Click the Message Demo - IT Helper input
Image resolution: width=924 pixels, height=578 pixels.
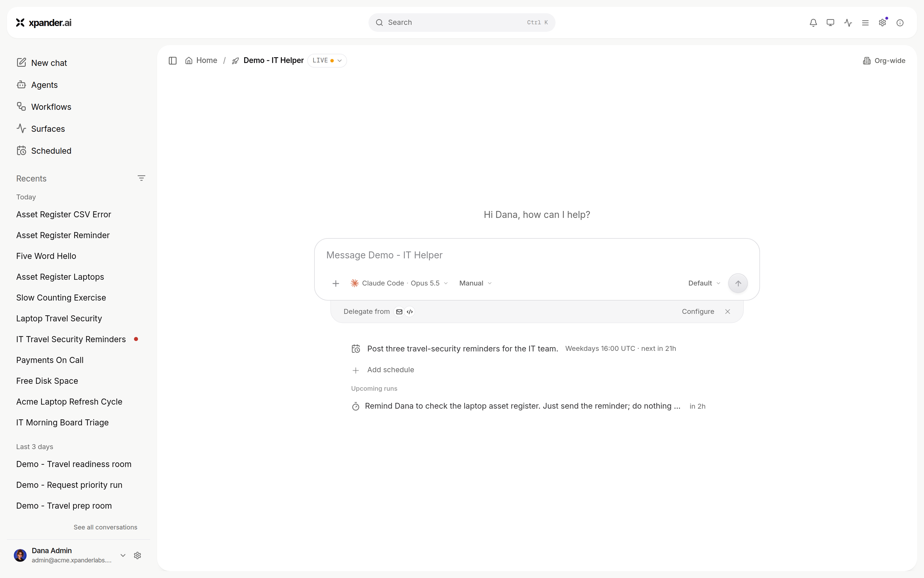(x=536, y=255)
